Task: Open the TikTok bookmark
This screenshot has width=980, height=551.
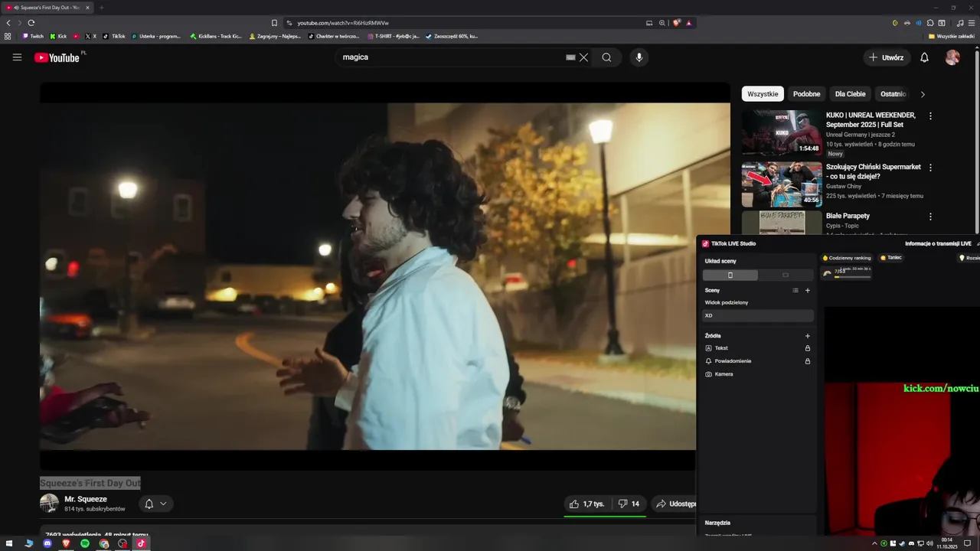Action: tap(114, 36)
